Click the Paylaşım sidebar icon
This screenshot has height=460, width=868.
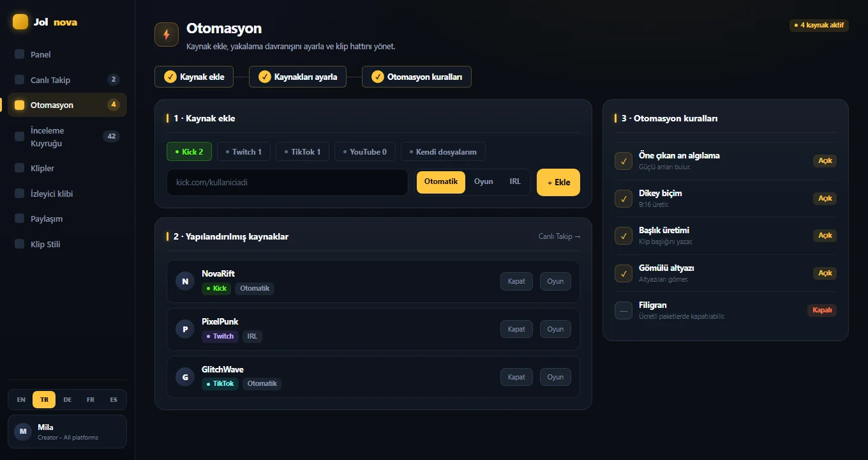20,218
